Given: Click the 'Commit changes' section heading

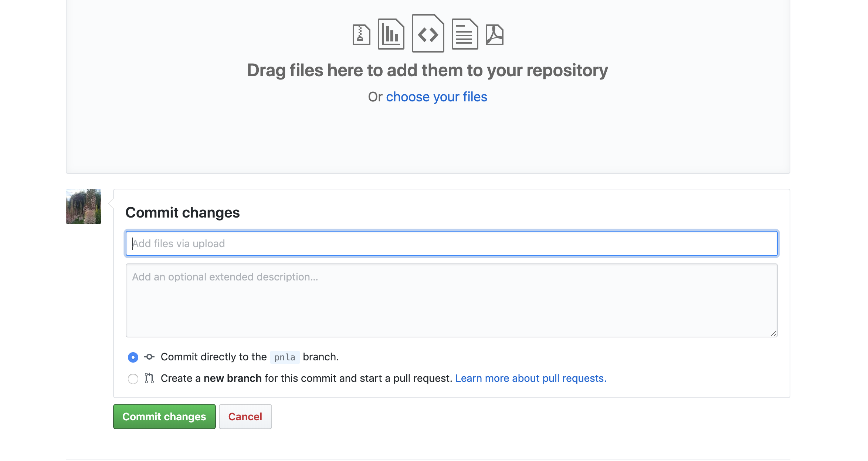Looking at the screenshot, I should (x=183, y=213).
